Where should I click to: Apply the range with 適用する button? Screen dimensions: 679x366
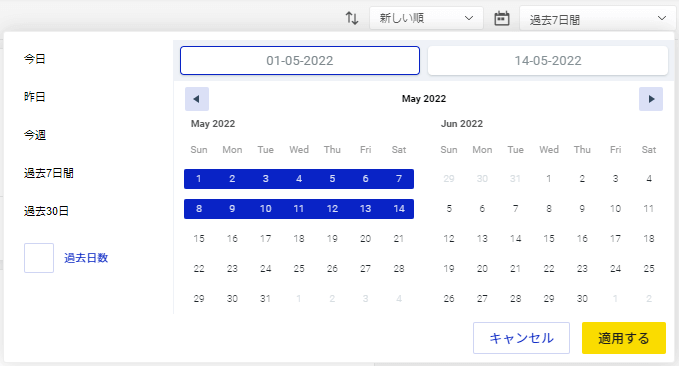624,338
